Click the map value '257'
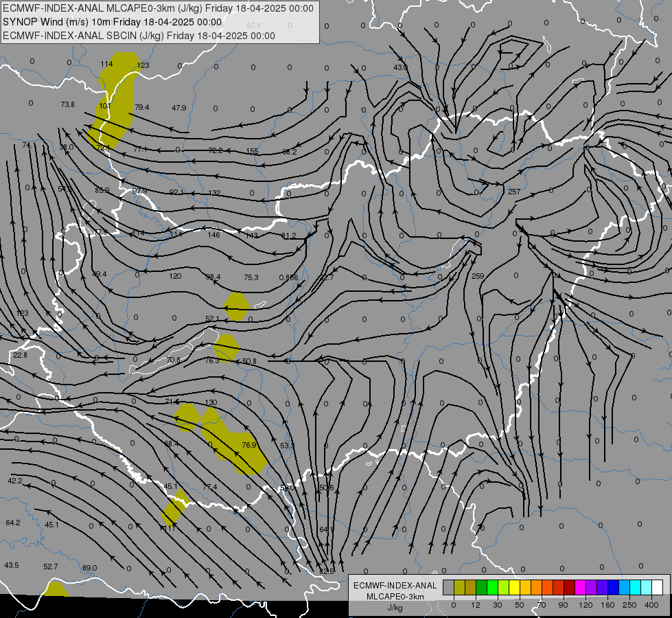 (x=514, y=192)
